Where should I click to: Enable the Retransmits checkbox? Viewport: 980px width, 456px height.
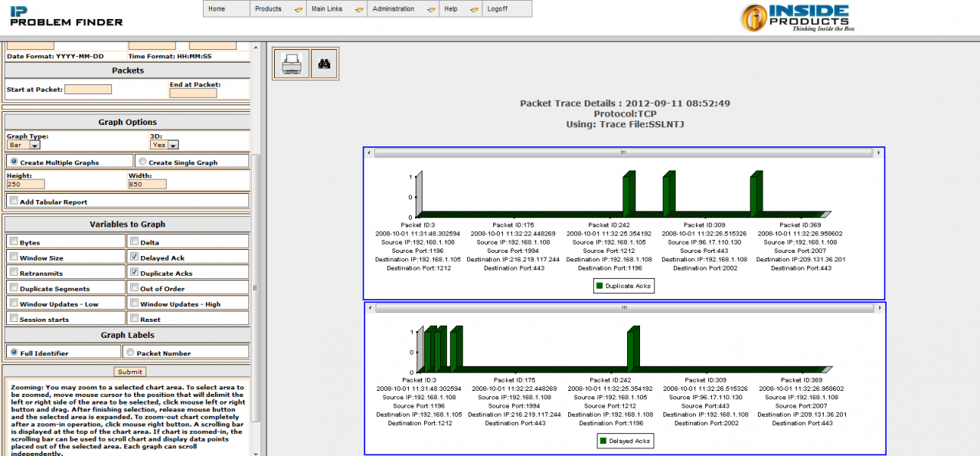click(x=14, y=273)
